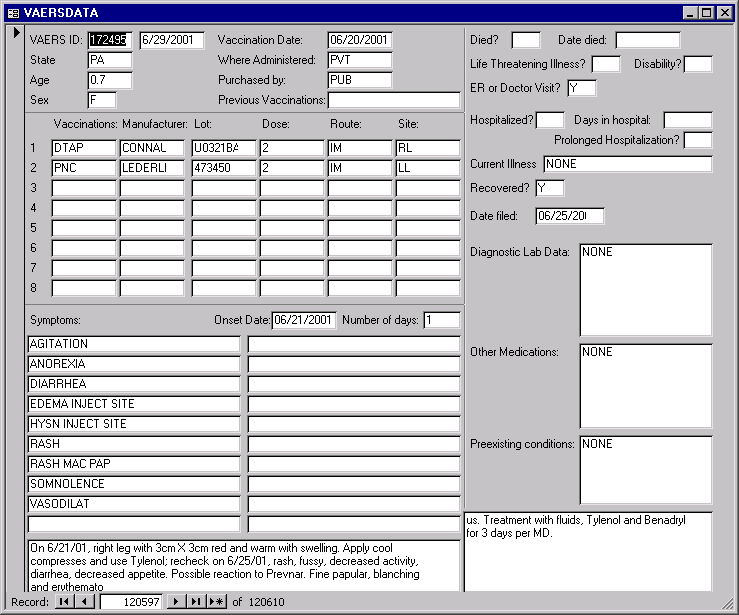The height and width of the screenshot is (615, 739).
Task: Click Other Medications text box
Action: 646,386
